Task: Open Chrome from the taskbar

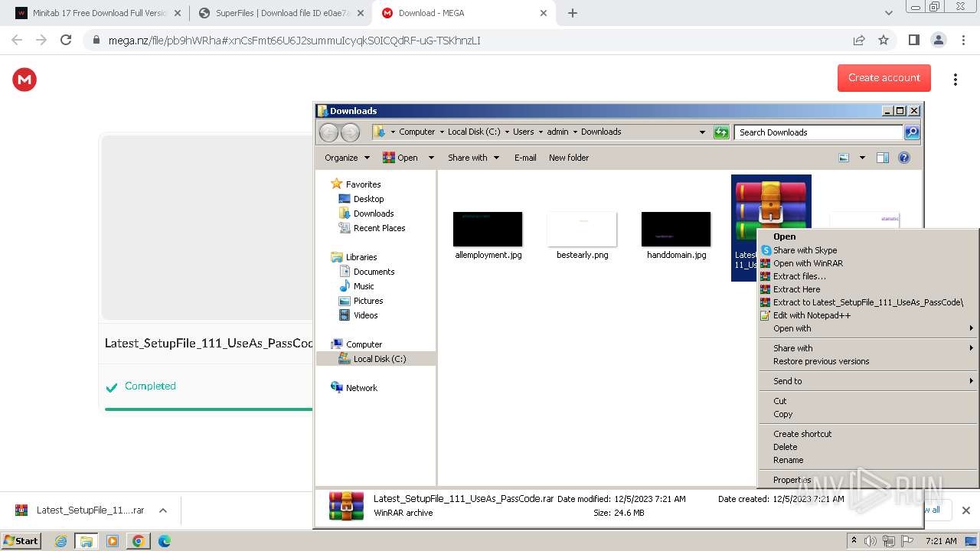Action: pyautogui.click(x=139, y=541)
